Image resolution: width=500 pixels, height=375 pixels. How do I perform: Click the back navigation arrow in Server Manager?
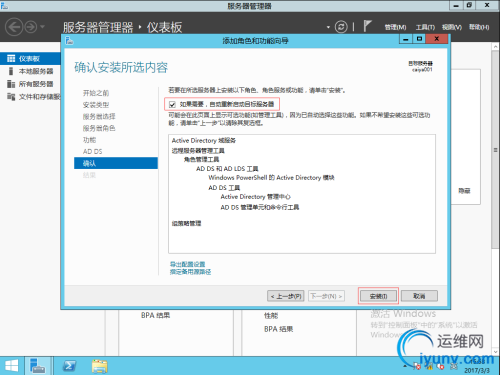tap(14, 27)
